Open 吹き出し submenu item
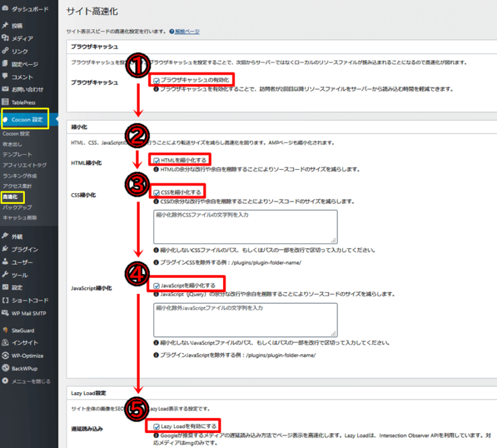The image size is (497, 448). click(12, 144)
